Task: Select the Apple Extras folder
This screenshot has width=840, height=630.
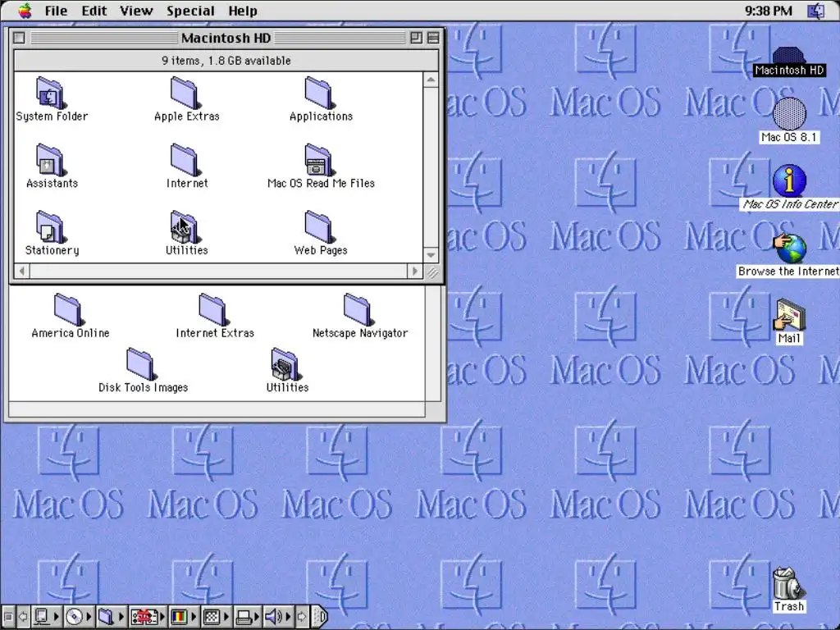Action: pos(185,93)
